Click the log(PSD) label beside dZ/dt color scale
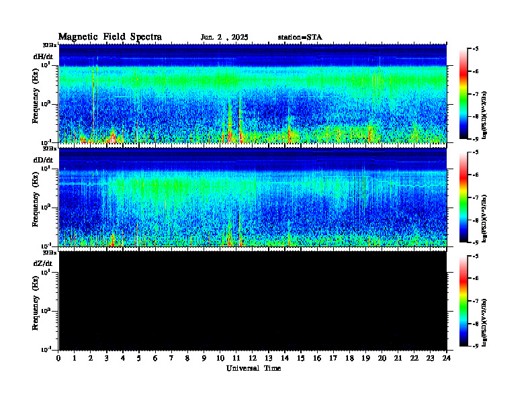This screenshot has height=411, width=532. click(x=484, y=322)
